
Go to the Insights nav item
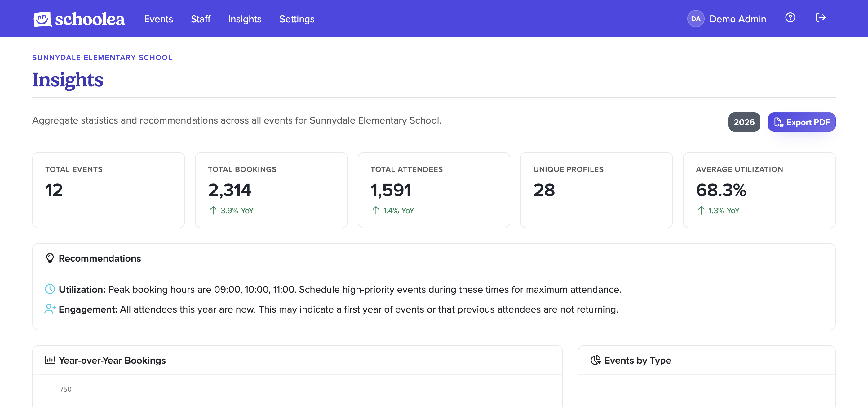[x=245, y=19]
